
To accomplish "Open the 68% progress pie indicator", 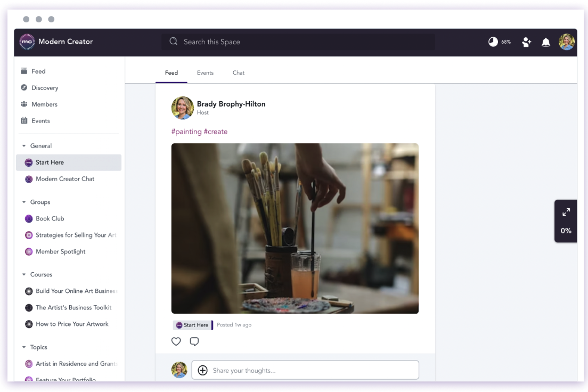I will click(493, 42).
